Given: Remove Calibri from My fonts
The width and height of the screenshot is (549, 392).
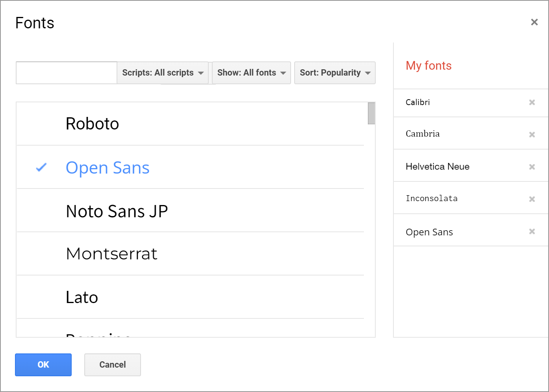Looking at the screenshot, I should pyautogui.click(x=532, y=102).
